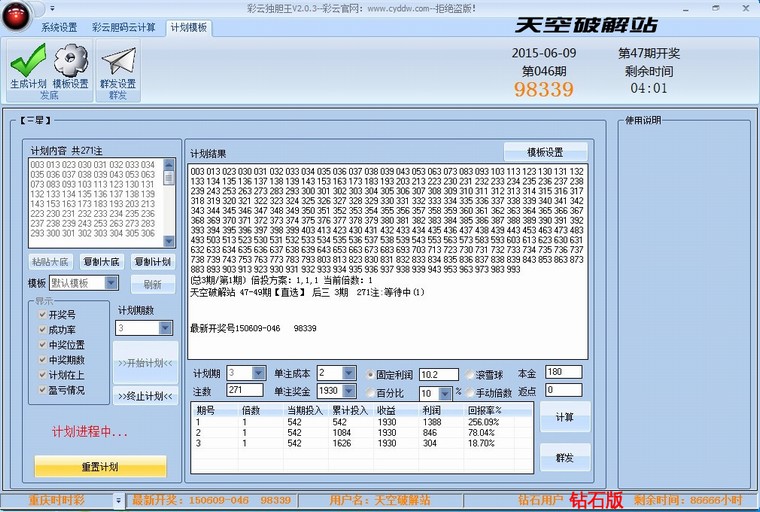The image size is (760, 512).
Task: Click the 计划内容 list scrollbar
Action: pyautogui.click(x=168, y=200)
